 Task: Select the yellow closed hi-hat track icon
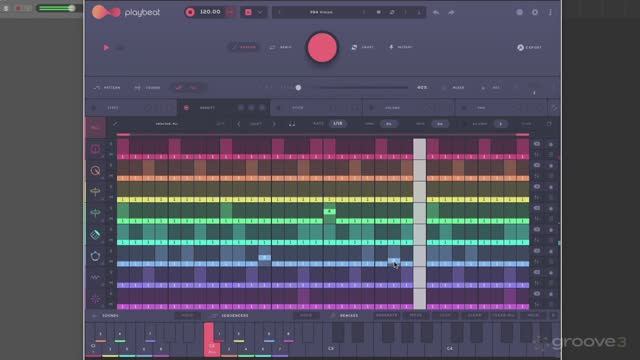click(96, 192)
